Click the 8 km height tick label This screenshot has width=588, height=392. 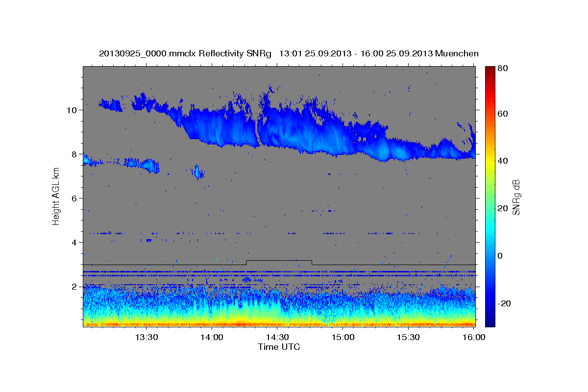(x=74, y=154)
